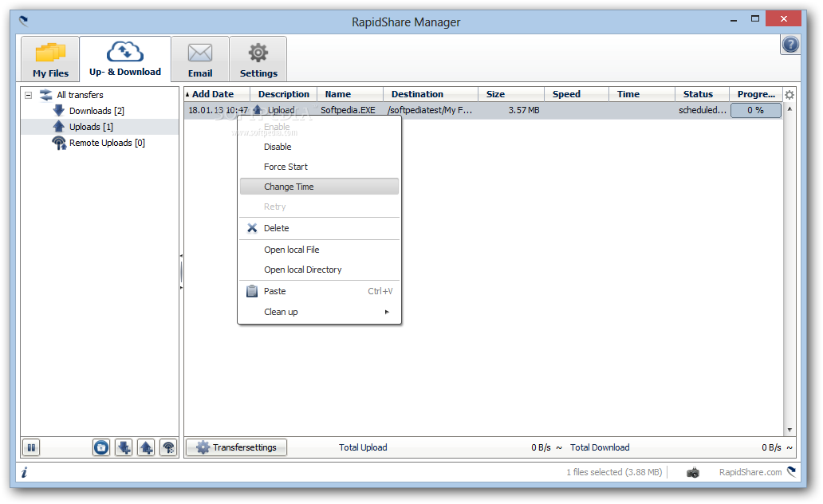
Task: Click the Softpedia.EXE file name cell
Action: [x=348, y=110]
